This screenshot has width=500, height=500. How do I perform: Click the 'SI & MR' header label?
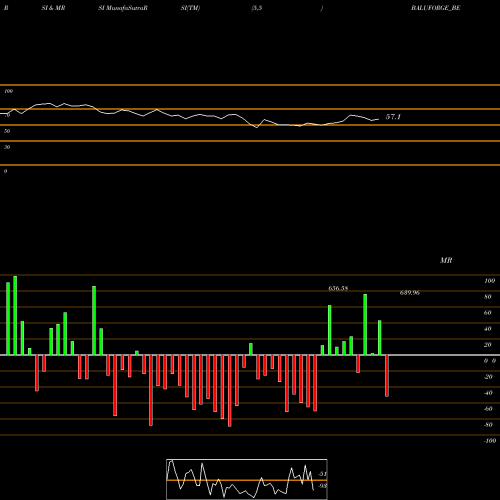tap(53, 8)
